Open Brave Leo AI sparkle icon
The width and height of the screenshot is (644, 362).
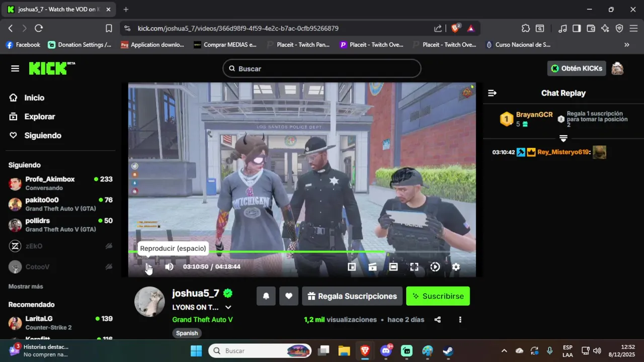pyautogui.click(x=605, y=29)
